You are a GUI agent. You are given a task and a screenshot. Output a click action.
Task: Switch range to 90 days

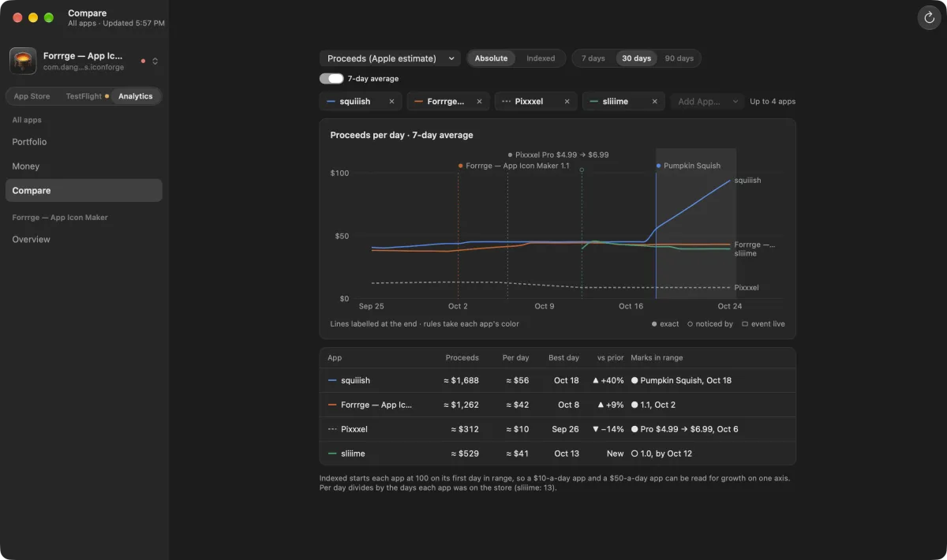tap(679, 58)
